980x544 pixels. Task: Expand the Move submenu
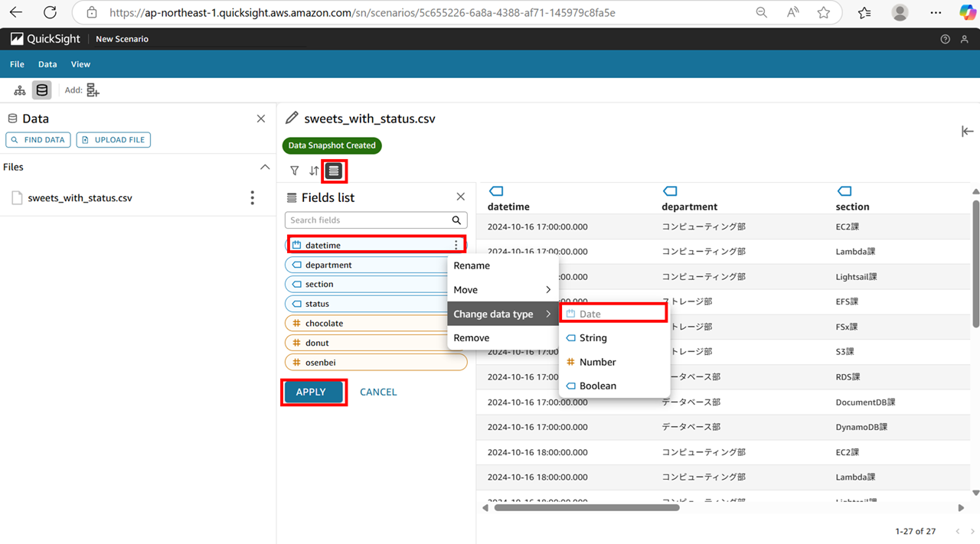point(503,290)
